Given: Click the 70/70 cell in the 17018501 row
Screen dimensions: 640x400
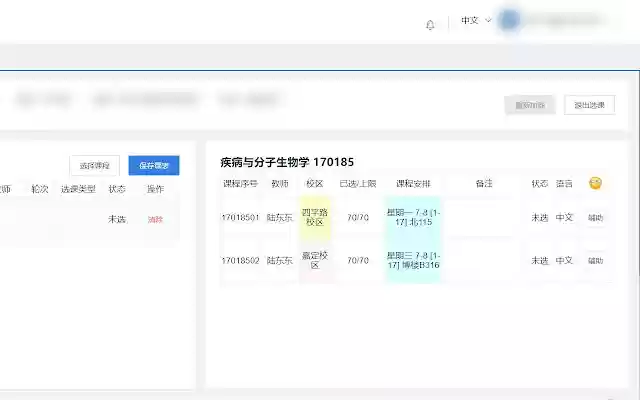Looking at the screenshot, I should (358, 218).
